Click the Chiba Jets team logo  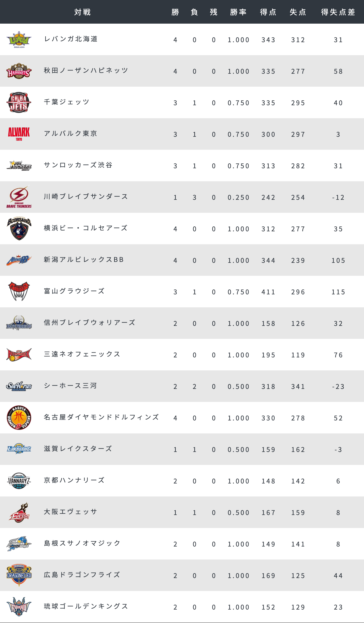coord(19,102)
